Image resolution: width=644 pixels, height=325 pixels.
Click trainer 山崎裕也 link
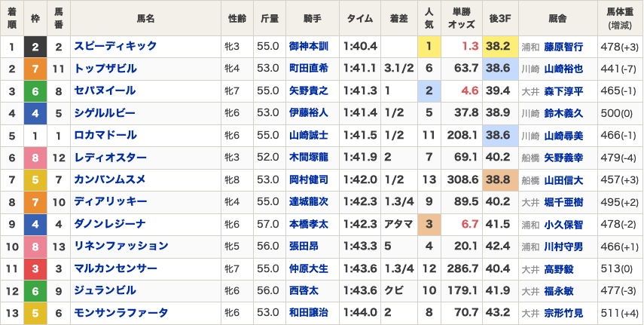tap(563, 69)
